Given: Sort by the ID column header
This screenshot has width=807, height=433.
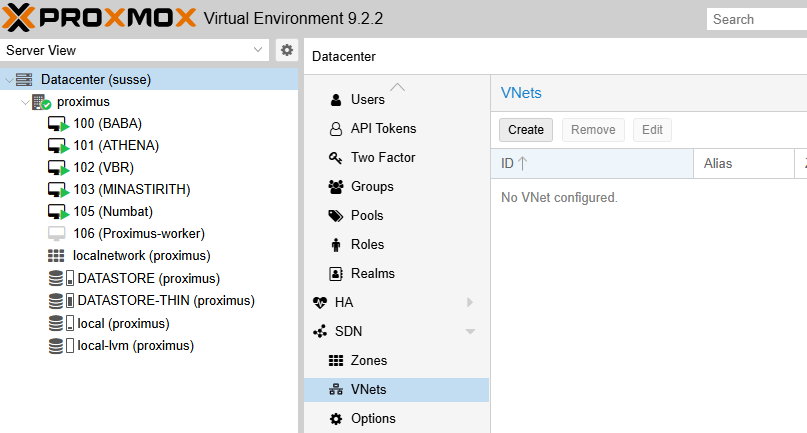Looking at the screenshot, I should (x=592, y=164).
